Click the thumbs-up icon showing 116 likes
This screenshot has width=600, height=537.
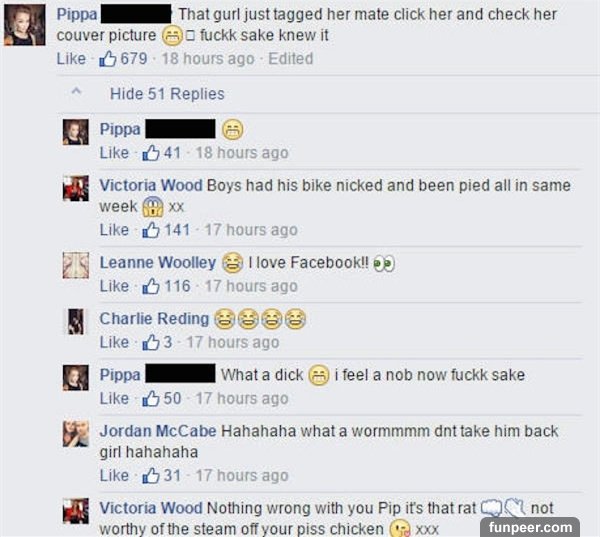(151, 286)
